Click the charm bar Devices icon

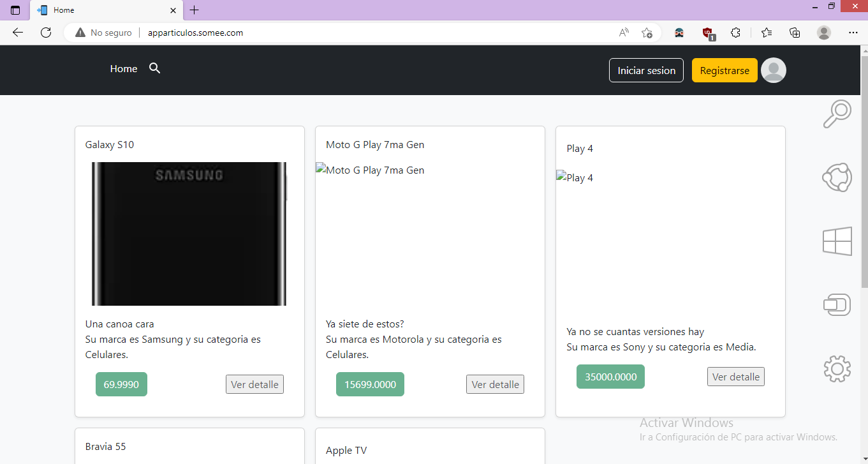click(x=837, y=305)
